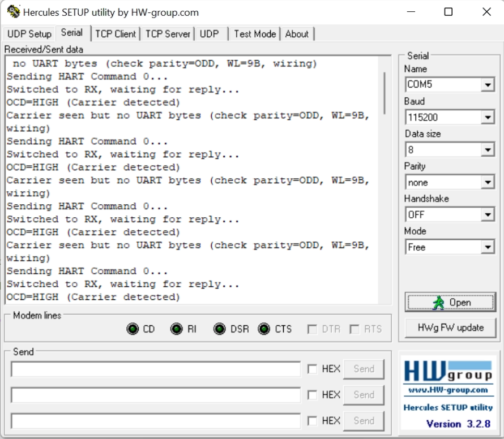Click the Open serial port button
The height and width of the screenshot is (439, 504).
(x=450, y=302)
